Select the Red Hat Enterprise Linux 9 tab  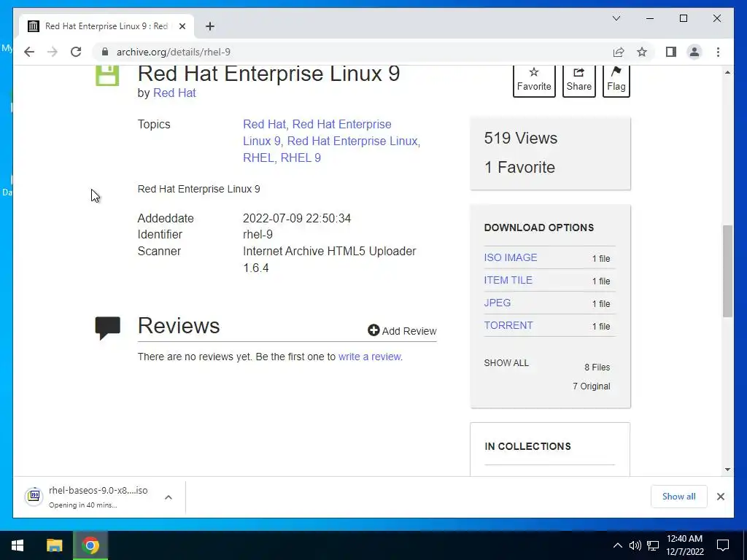tap(107, 26)
